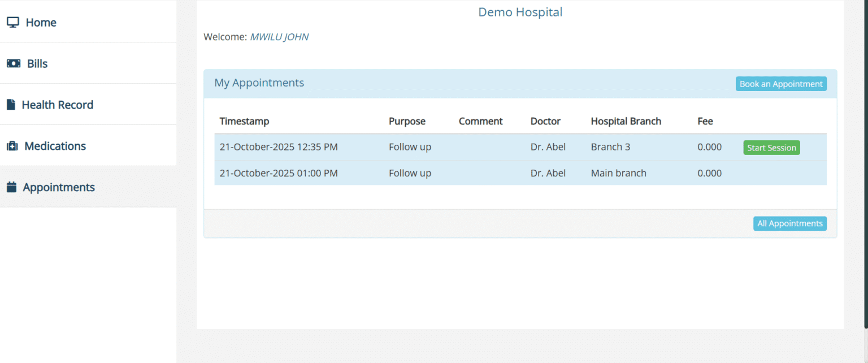Click the green Start Session button

[x=771, y=148]
